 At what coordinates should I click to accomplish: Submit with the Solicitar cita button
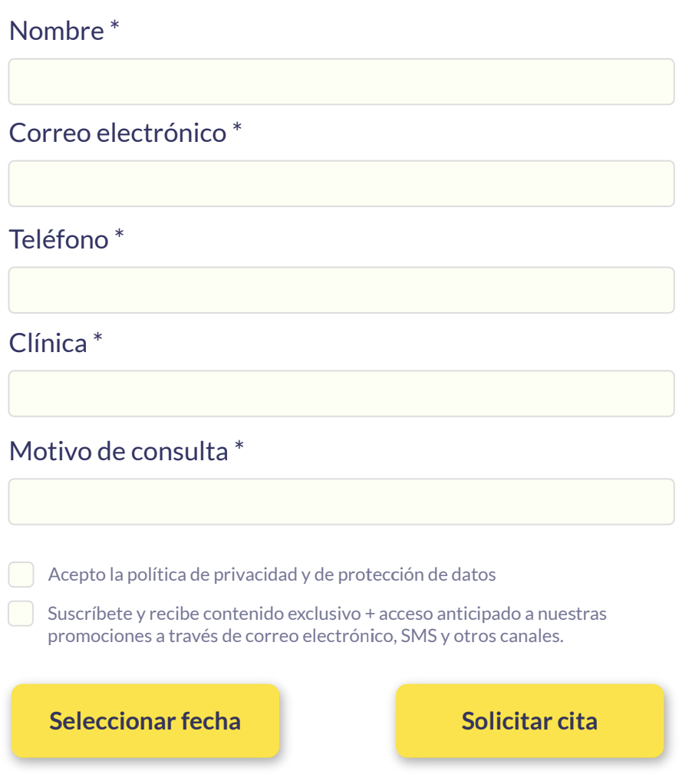529,721
